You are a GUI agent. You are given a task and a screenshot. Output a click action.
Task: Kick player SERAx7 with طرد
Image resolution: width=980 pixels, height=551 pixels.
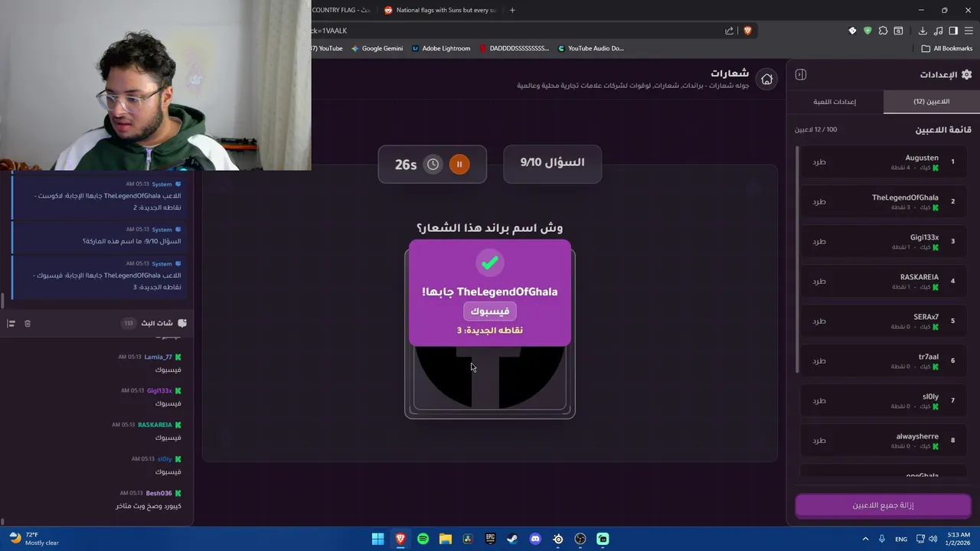click(x=819, y=321)
